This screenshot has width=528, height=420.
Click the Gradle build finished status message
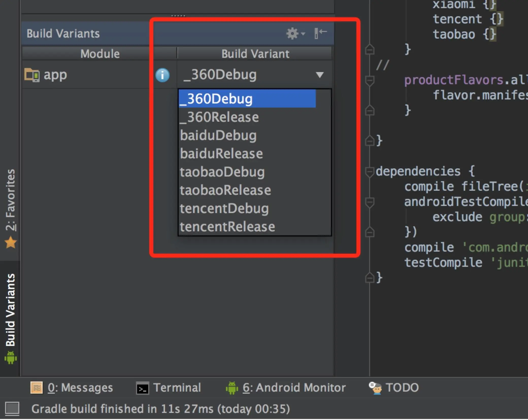click(160, 409)
